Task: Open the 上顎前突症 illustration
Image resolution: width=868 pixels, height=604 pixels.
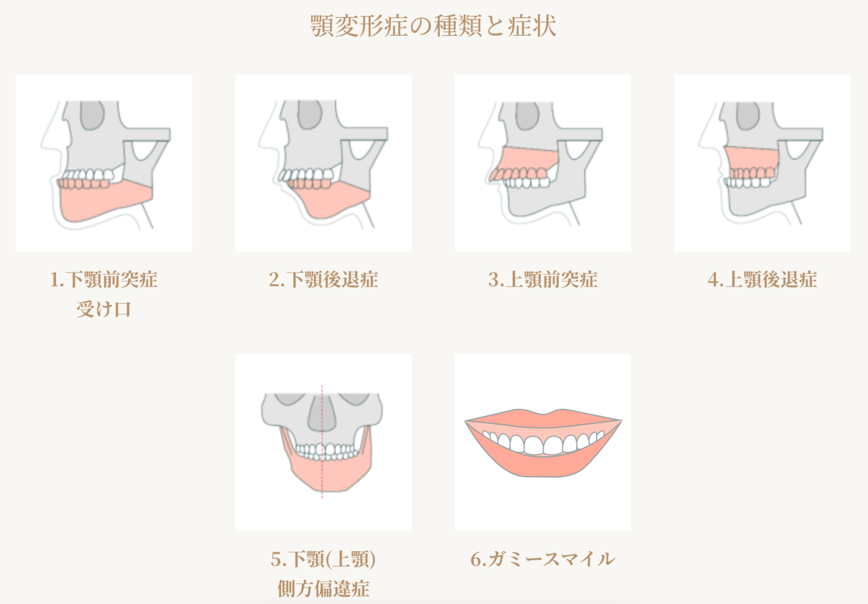Action: pyautogui.click(x=543, y=163)
